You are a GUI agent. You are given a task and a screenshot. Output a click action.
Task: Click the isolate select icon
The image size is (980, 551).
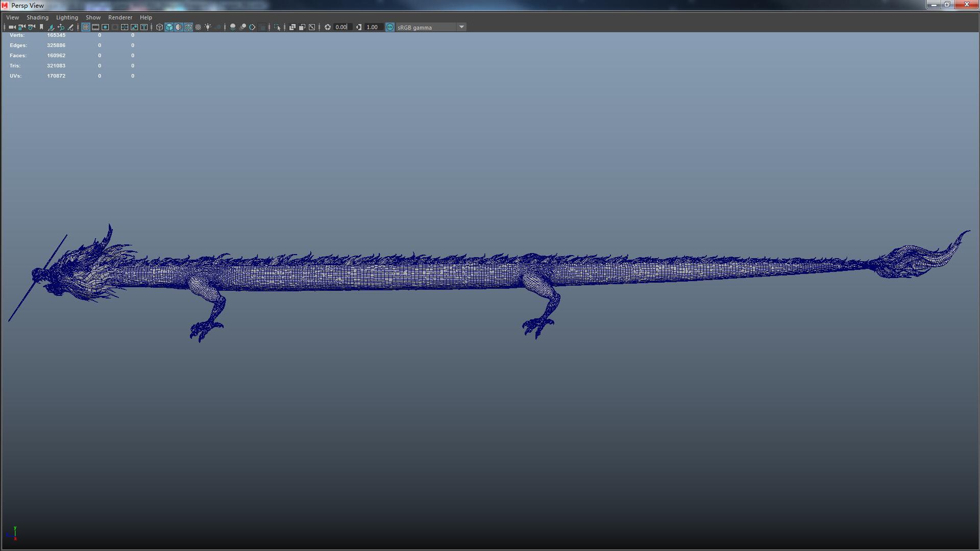coord(277,27)
